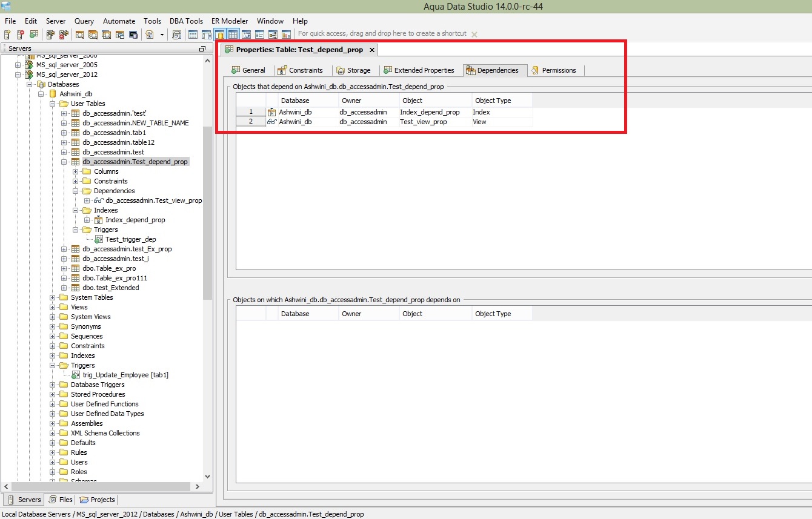Expand the Views folder in the tree
Image resolution: width=812 pixels, height=519 pixels.
click(53, 307)
